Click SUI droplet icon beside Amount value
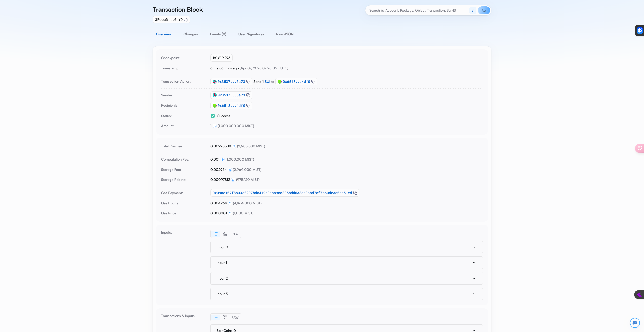 pos(215,126)
